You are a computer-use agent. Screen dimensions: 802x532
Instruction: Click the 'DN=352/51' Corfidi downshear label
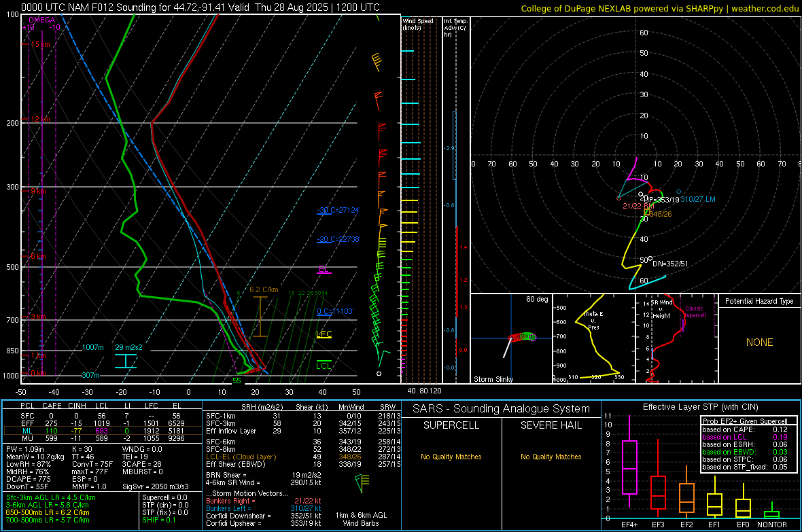coord(671,264)
